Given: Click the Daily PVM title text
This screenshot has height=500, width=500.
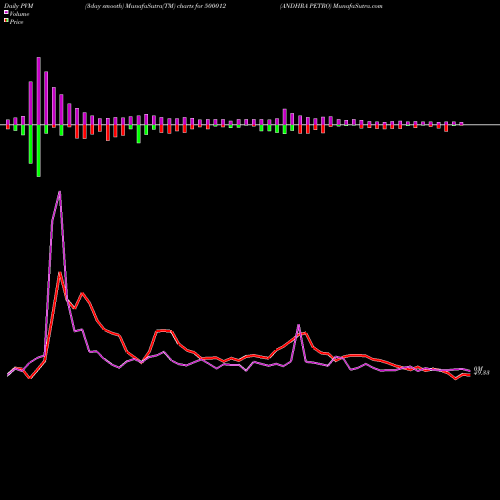Looking at the screenshot, I should pos(19,6).
